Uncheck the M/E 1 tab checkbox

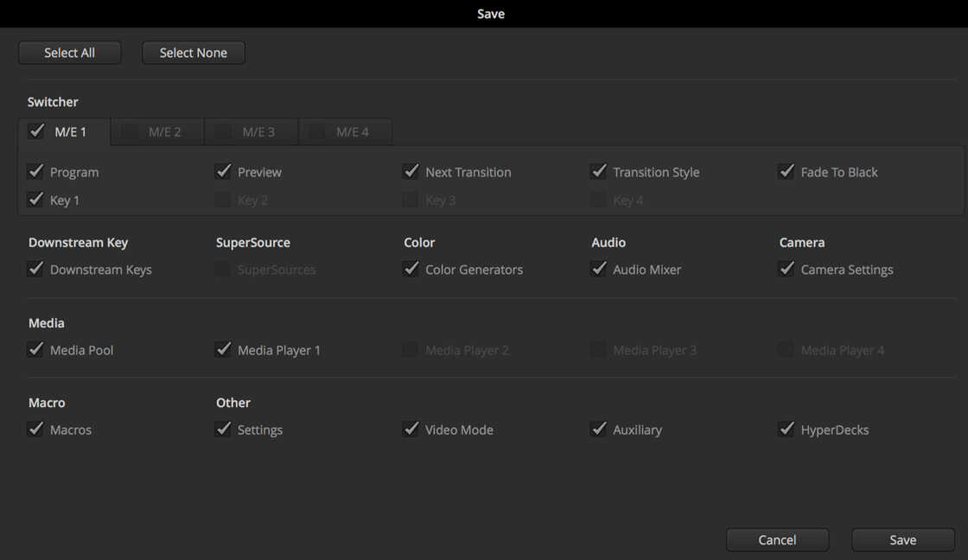[36, 131]
